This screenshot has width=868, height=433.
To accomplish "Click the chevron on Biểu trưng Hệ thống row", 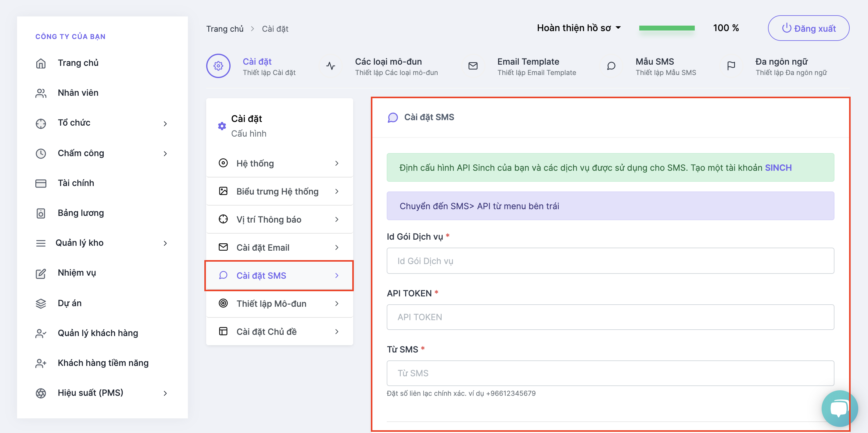I will coord(337,191).
